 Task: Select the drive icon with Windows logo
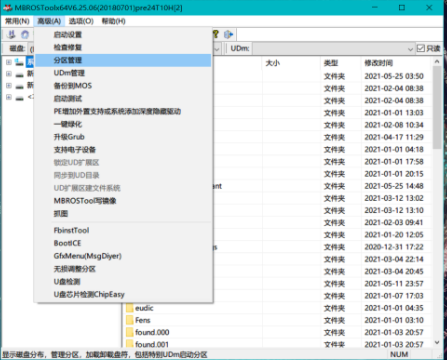pos(19,62)
